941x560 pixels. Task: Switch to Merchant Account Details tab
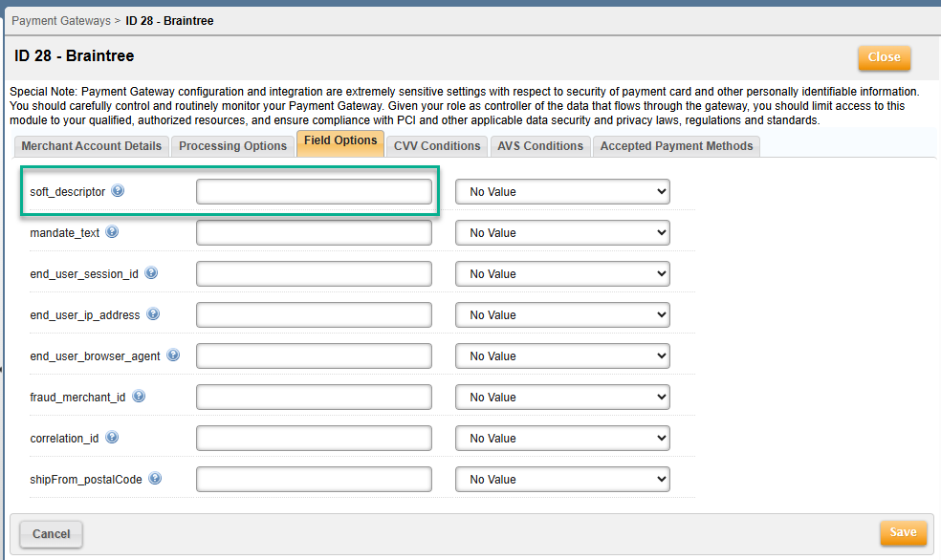(x=91, y=146)
